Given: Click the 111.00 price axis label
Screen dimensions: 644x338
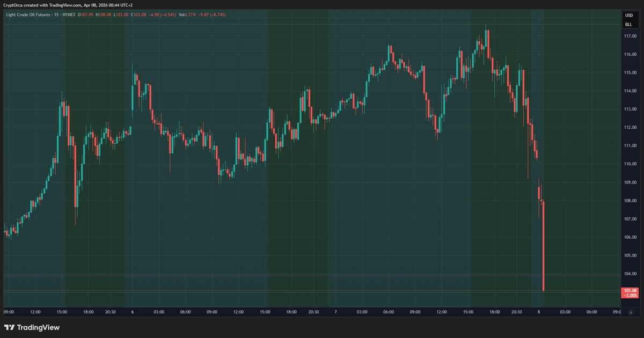Looking at the screenshot, I should point(630,145).
